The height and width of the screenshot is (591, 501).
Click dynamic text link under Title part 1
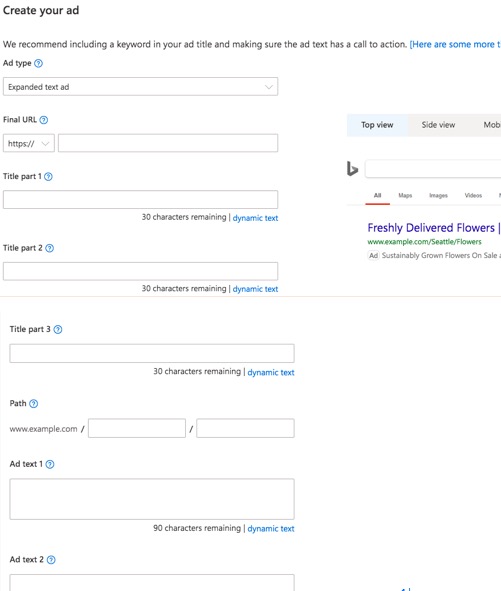pos(255,218)
